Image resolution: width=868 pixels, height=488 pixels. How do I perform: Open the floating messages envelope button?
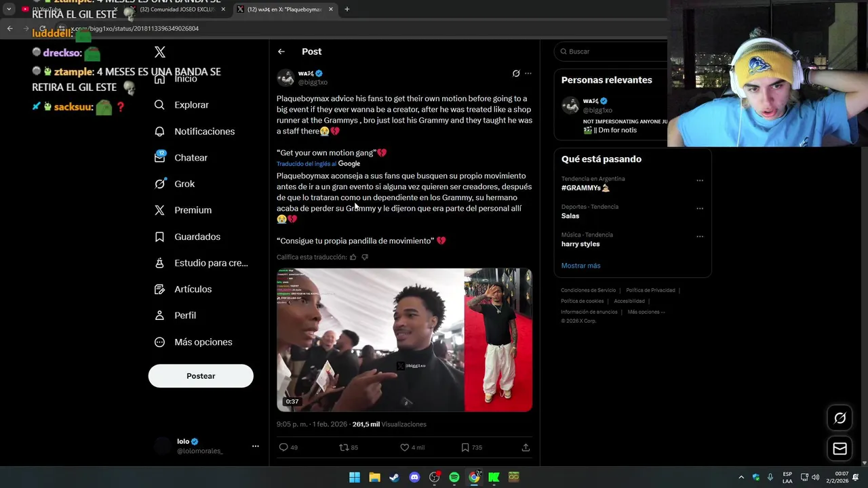click(x=840, y=448)
